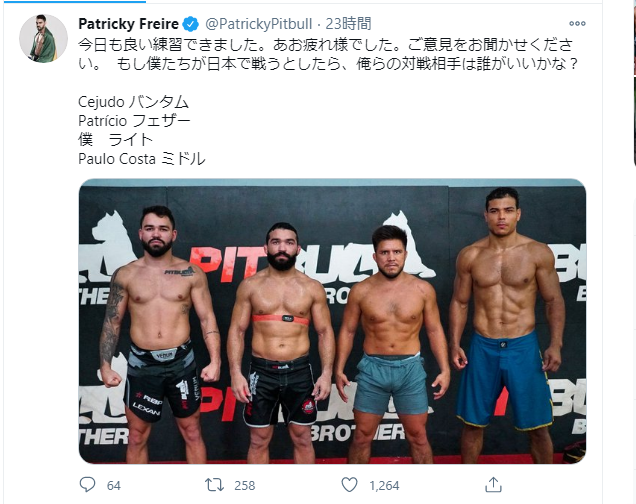636x504 pixels.
Task: Open the tweet author's profile avatar
Action: pos(43,39)
